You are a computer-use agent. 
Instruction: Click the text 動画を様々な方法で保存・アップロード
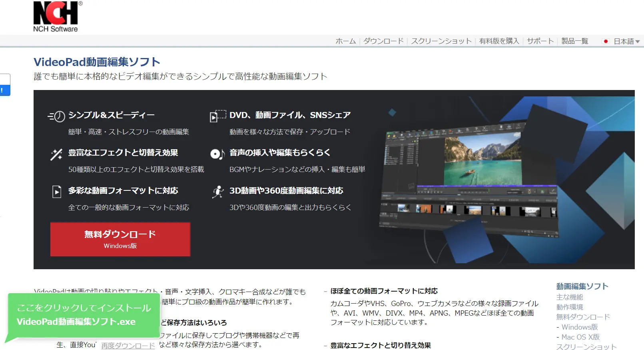(x=290, y=132)
